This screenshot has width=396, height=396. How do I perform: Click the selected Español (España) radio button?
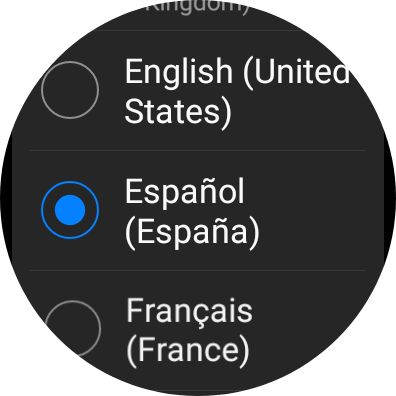point(70,210)
